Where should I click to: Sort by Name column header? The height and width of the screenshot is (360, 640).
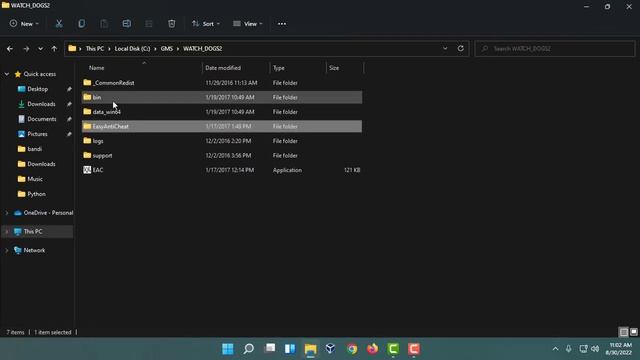click(x=96, y=68)
